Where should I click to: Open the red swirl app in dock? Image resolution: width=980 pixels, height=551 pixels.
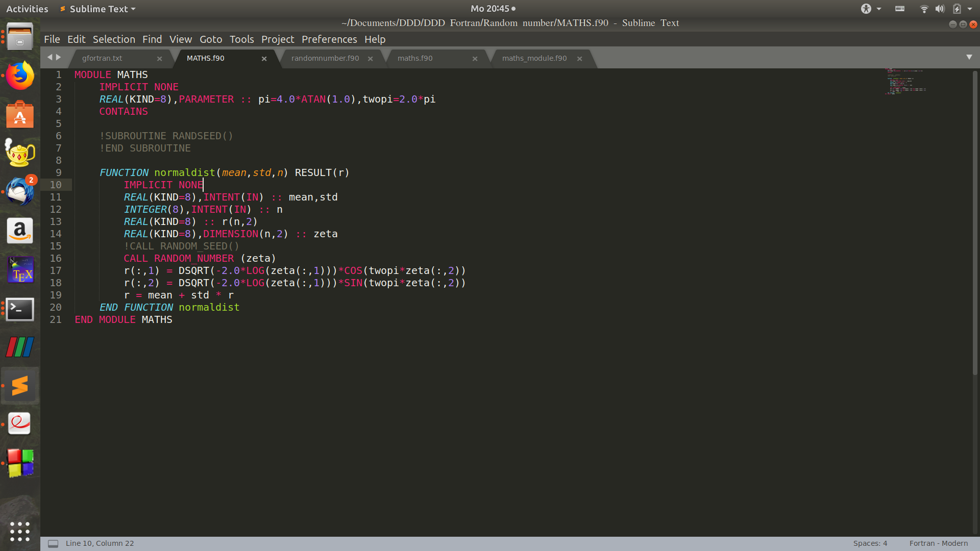coord(20,424)
